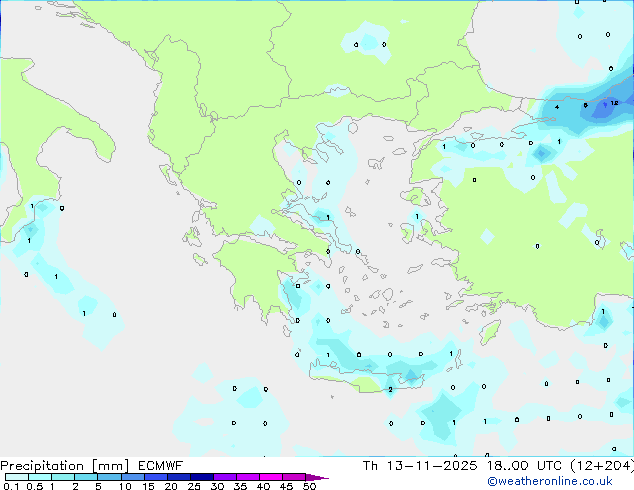Click the 15–20 mm legend swatch
Viewport: 634px width, 490px height.
tap(156, 477)
